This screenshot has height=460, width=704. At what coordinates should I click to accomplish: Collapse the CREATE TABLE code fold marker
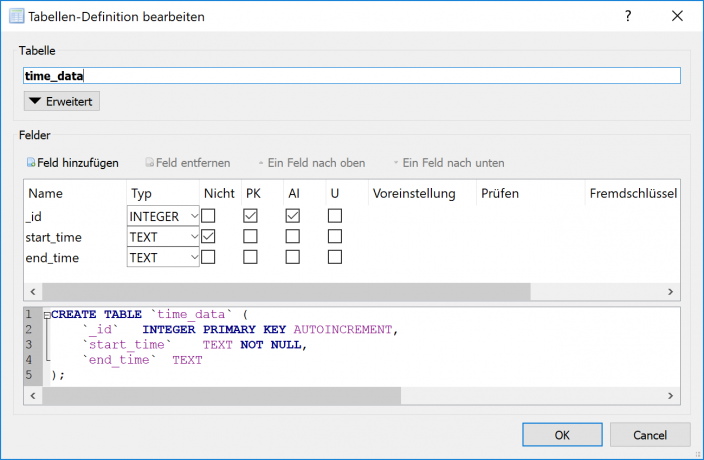click(x=46, y=314)
